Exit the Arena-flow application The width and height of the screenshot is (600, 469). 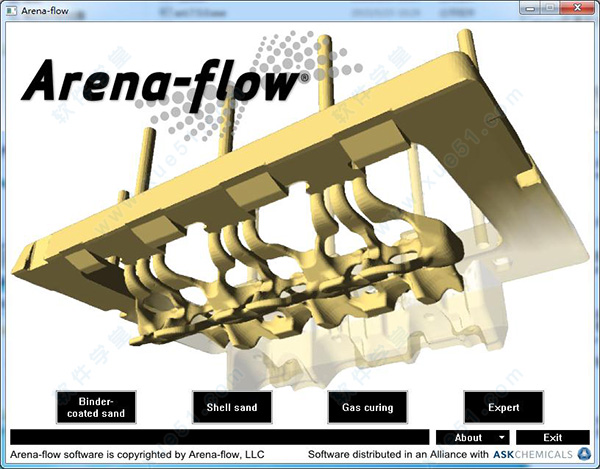(x=553, y=437)
